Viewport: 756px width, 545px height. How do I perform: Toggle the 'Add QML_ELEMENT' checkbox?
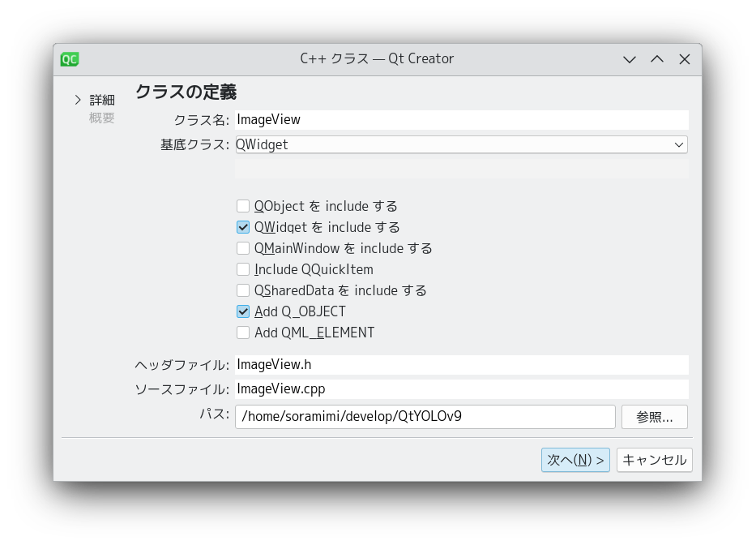[x=243, y=333]
